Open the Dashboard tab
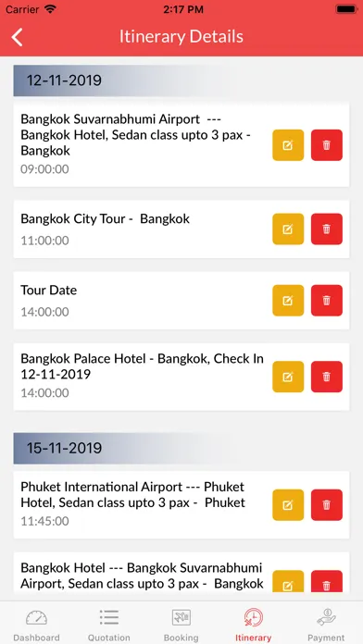 pyautogui.click(x=36, y=625)
